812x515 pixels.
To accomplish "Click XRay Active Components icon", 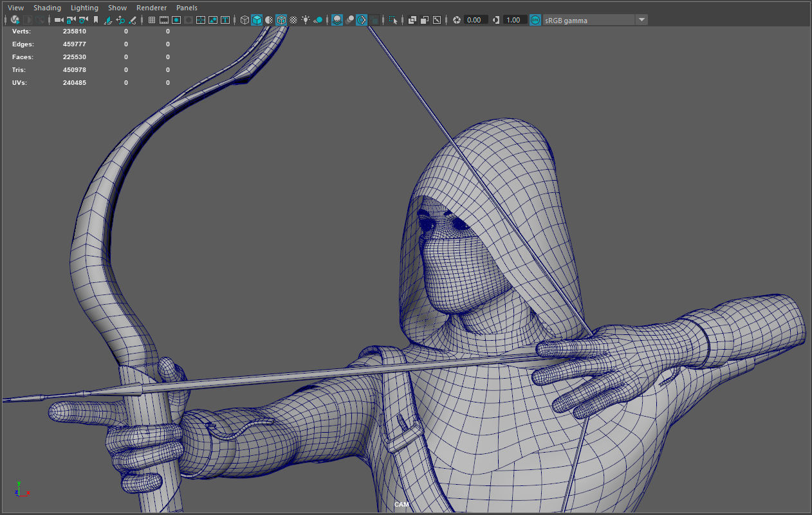I will [x=425, y=20].
